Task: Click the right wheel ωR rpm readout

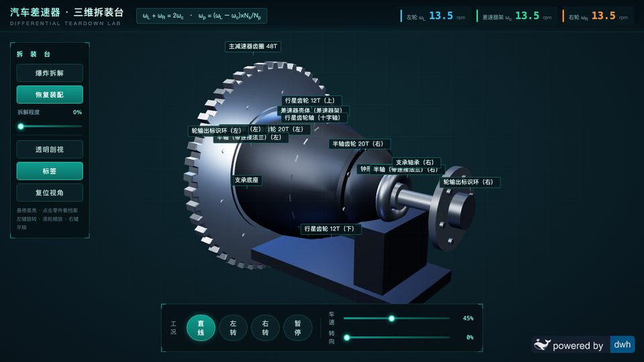Action: (597, 16)
